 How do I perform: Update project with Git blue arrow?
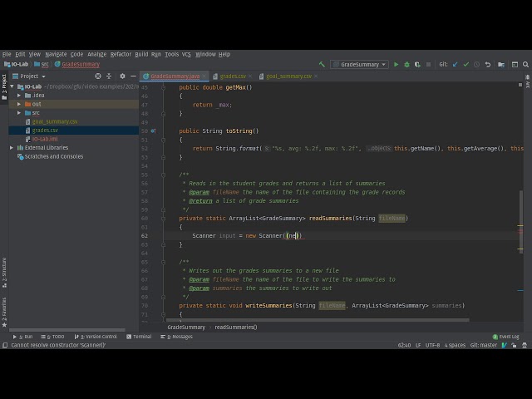click(x=456, y=64)
